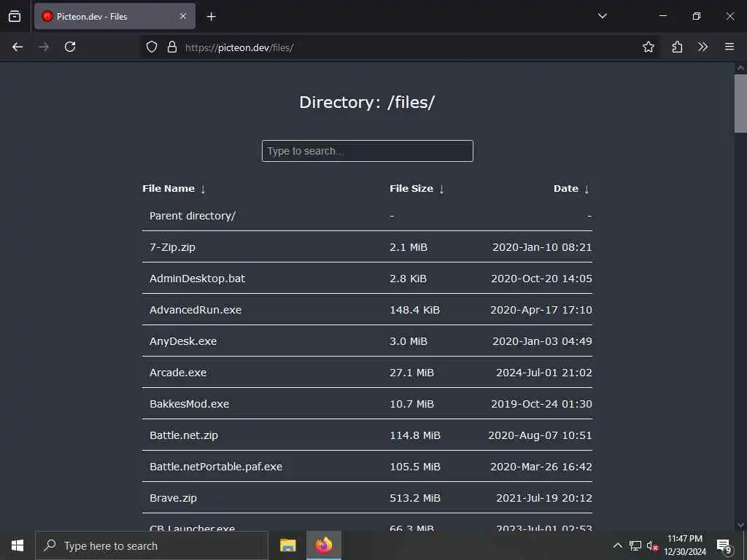
Task: Click Battle.netPortable.paf.exe link
Action: click(x=216, y=467)
